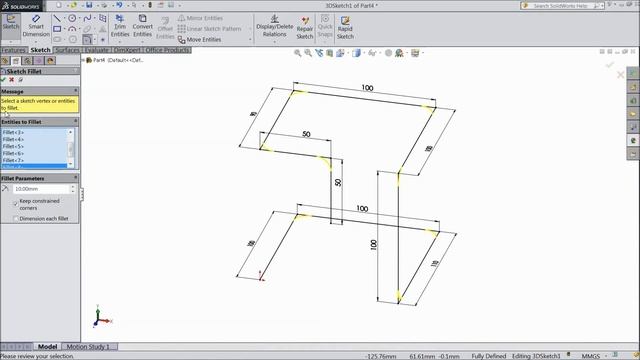Click the Undo icon in title toolbar
The height and width of the screenshot is (360, 640).
click(119, 5)
